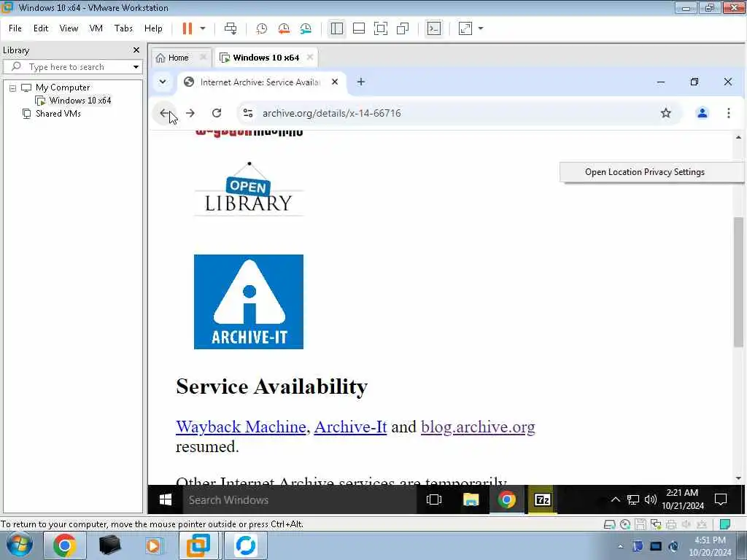Select Shared VMs in the Library
This screenshot has height=560, width=747.
pos(58,113)
